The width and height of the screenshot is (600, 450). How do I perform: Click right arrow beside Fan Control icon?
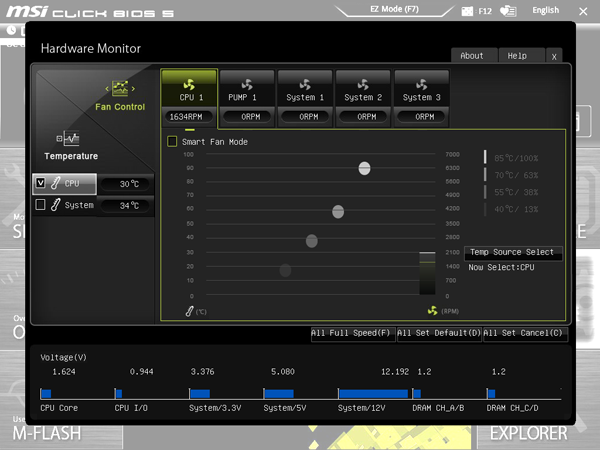click(x=133, y=89)
